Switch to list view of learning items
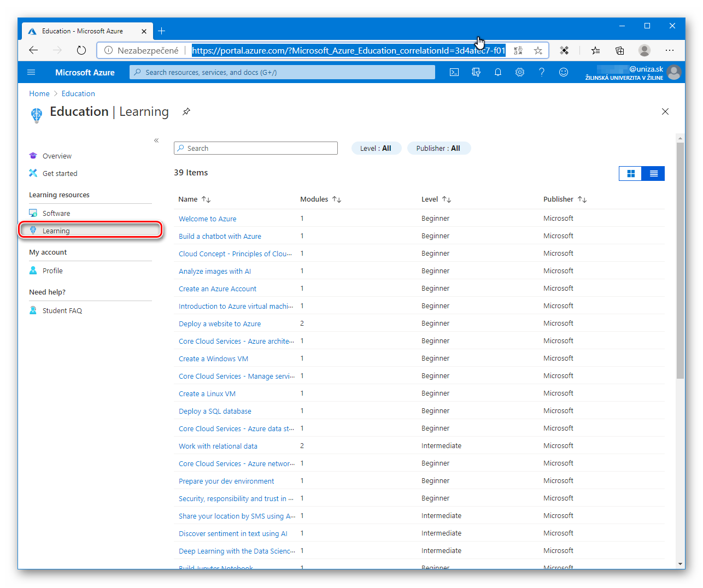 [653, 173]
